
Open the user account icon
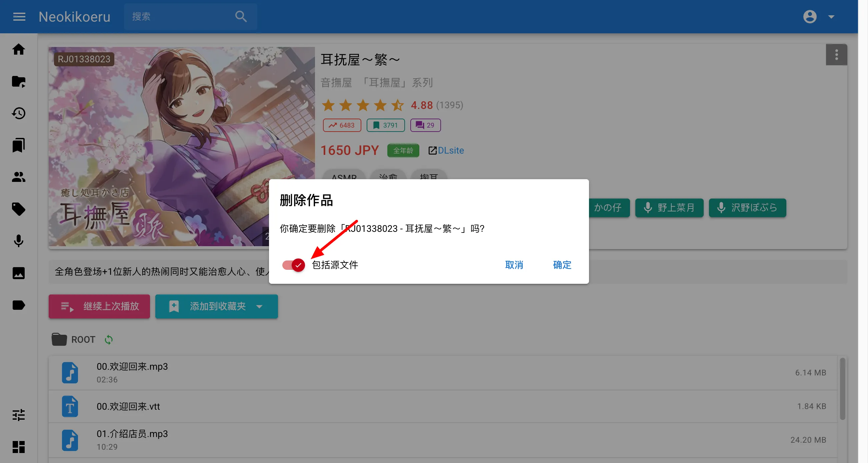810,17
